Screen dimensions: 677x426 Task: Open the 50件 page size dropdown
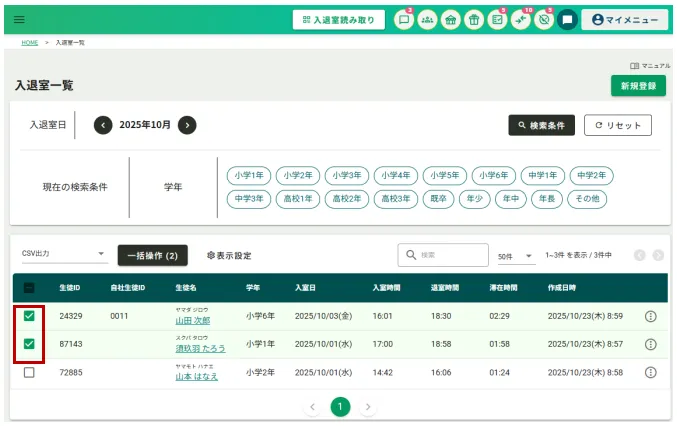[x=516, y=257]
